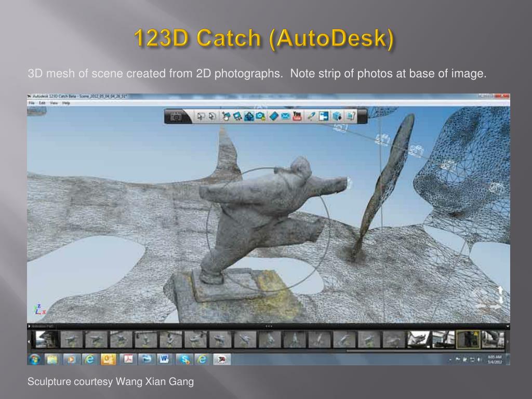This screenshot has width=532, height=399.
Task: Click the blue and white square toolbar icon
Action: [x=323, y=117]
